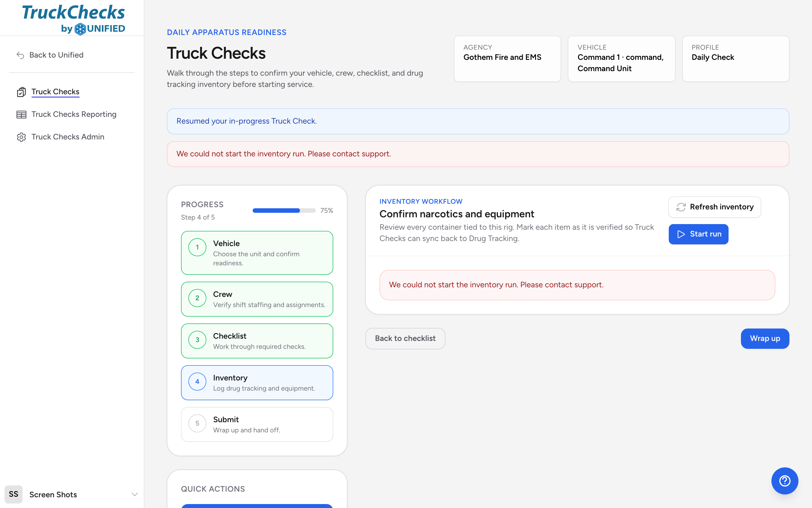Click the Quick Actions heading

click(x=213, y=489)
